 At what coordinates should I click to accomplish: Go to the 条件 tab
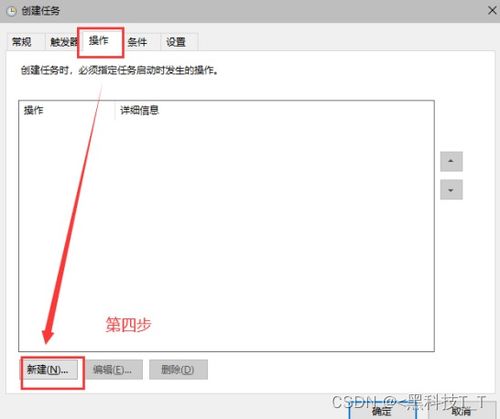click(137, 42)
